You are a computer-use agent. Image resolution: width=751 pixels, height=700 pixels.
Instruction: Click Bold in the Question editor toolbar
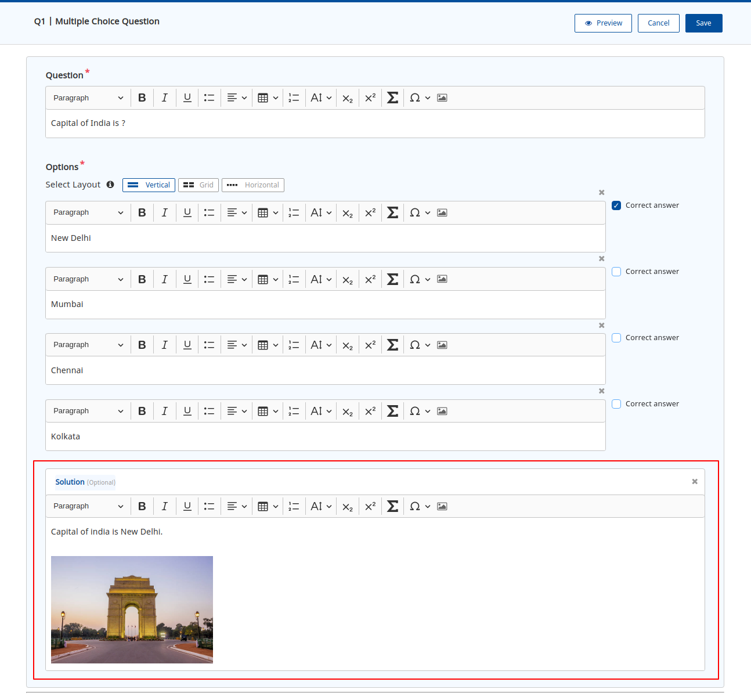142,98
